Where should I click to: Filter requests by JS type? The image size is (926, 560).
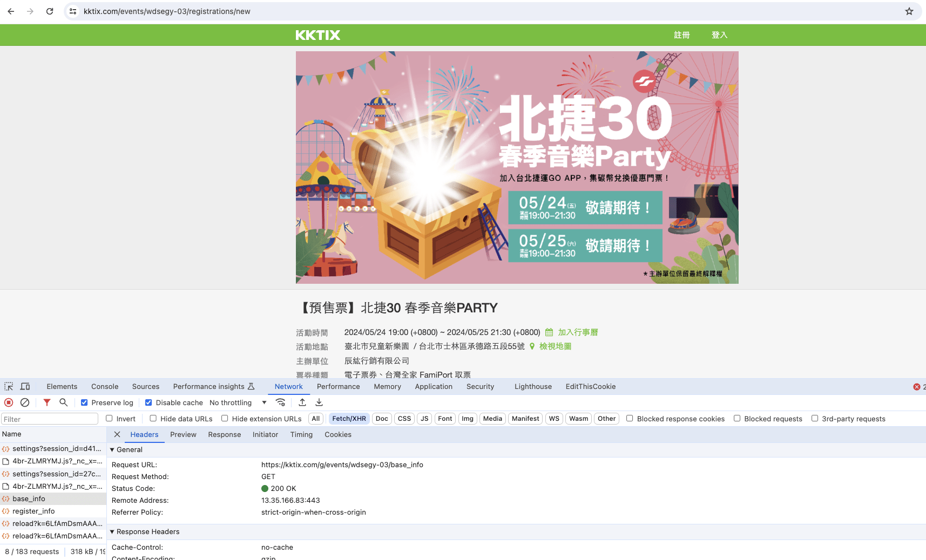pyautogui.click(x=424, y=419)
